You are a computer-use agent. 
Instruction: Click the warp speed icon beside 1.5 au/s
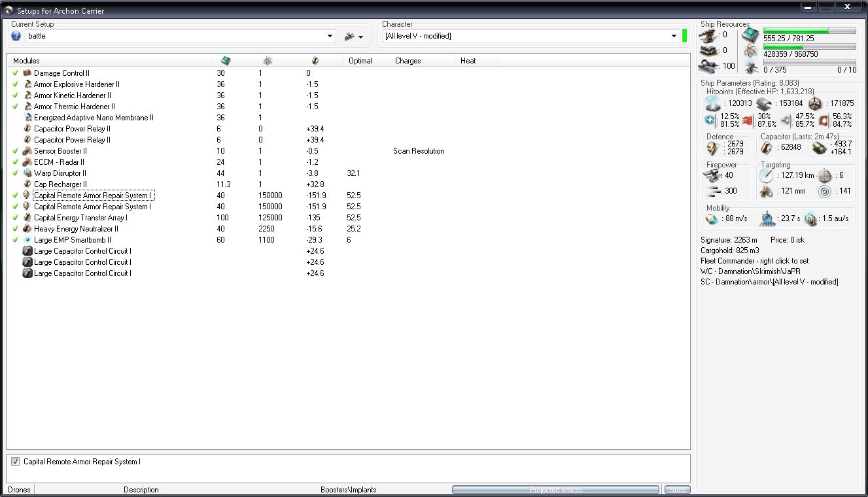(x=811, y=219)
